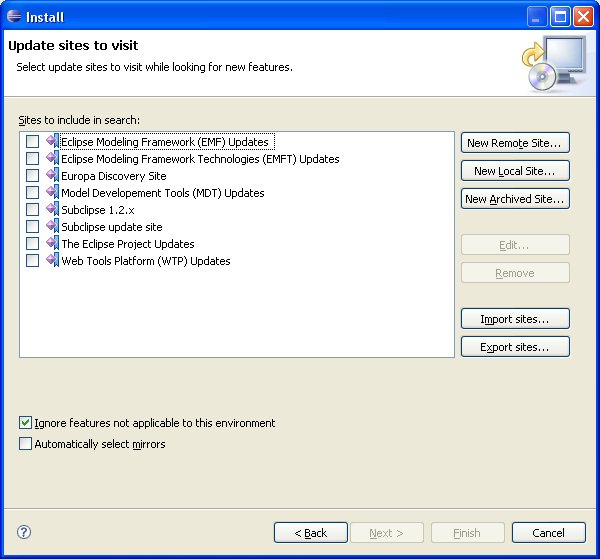Viewport: 600px width, 559px height.
Task: Select the Europa Discovery Site entry
Action: pyautogui.click(x=113, y=176)
